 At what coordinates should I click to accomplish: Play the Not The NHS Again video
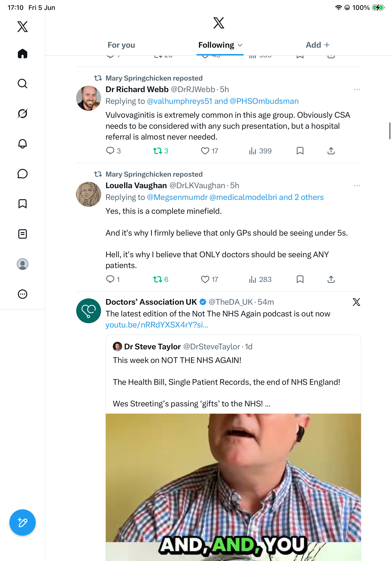[x=233, y=487]
